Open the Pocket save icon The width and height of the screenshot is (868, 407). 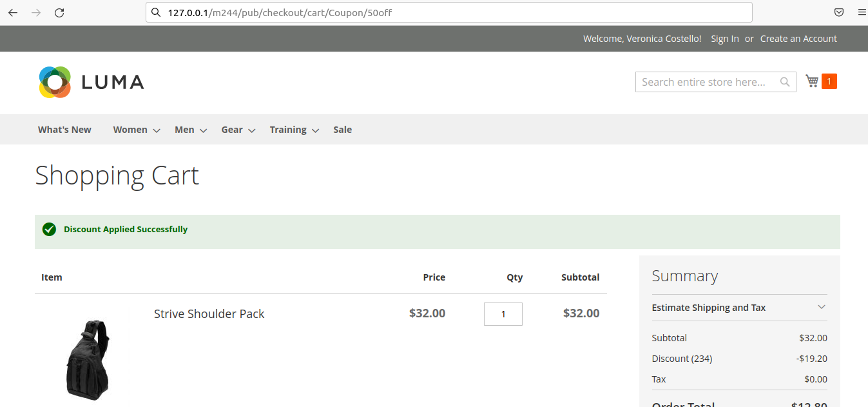[839, 12]
